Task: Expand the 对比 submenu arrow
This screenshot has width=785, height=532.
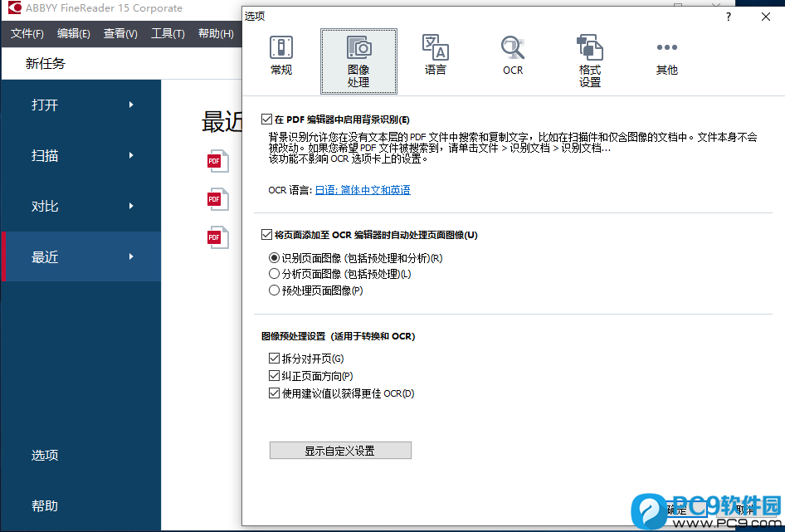Action: 131,206
